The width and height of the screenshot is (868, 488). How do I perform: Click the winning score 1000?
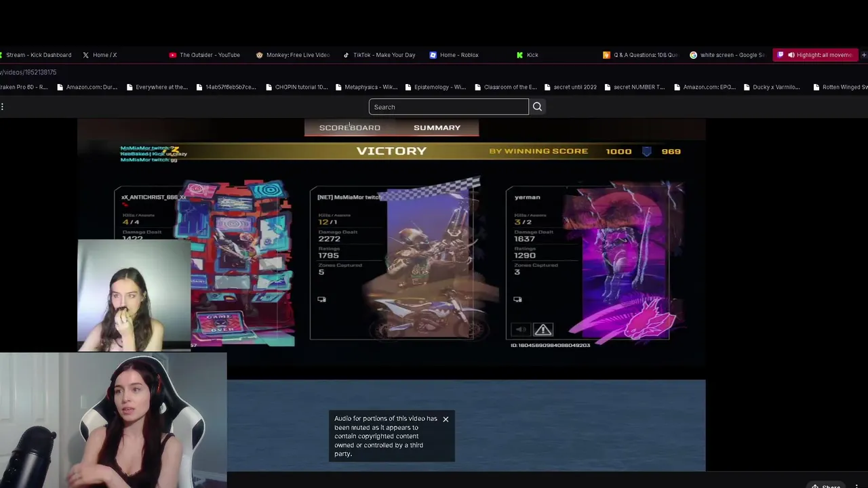(618, 151)
